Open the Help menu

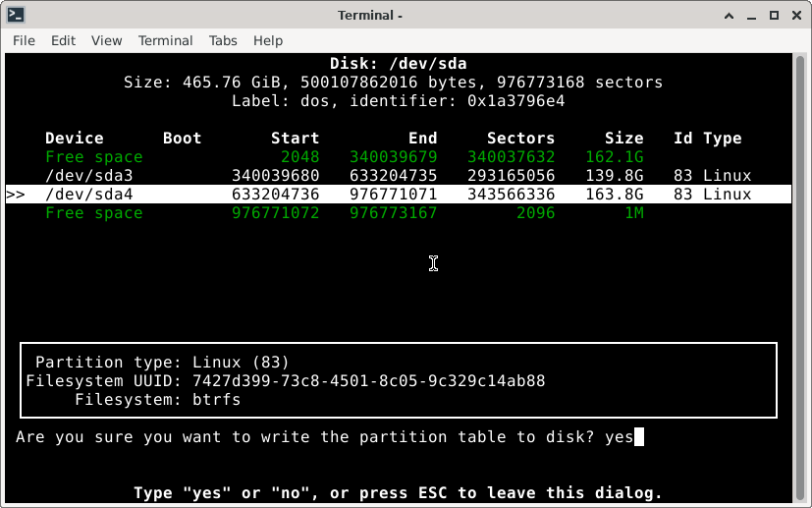268,40
